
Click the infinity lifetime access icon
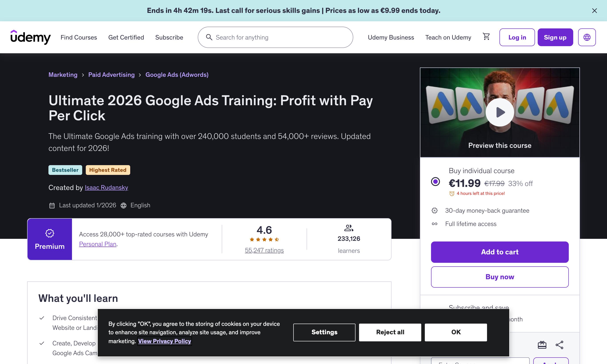435,224
